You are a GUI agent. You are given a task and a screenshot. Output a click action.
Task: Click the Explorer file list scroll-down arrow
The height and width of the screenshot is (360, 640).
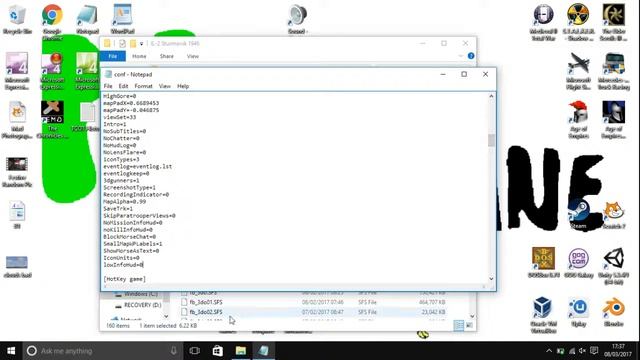coord(472,316)
